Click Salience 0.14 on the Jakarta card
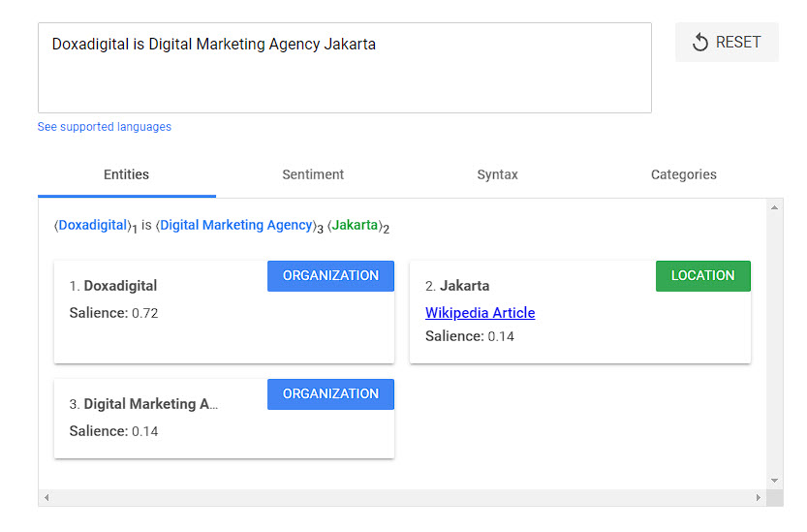This screenshot has height=532, width=807. (x=469, y=336)
